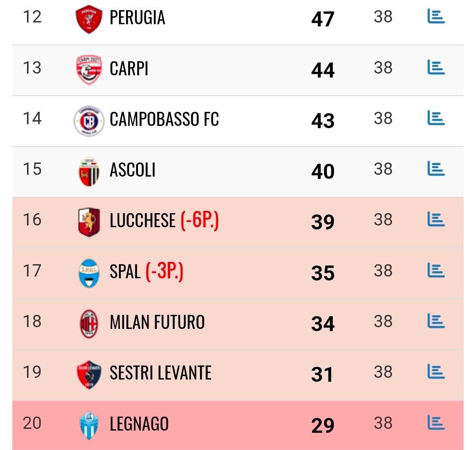
Task: Open the ASCOLI team name link
Action: click(133, 170)
